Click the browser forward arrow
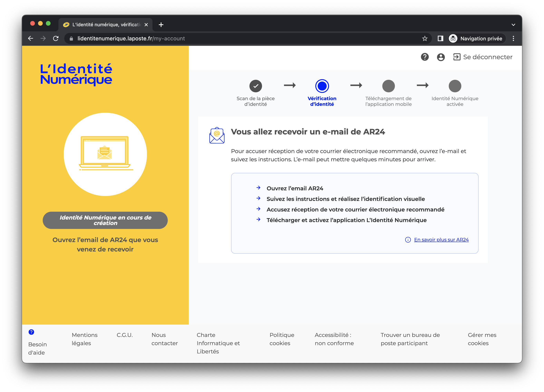544x392 pixels. pos(43,38)
